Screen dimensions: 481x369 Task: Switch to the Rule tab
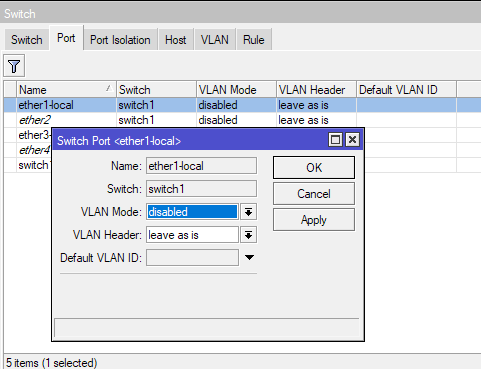(x=254, y=40)
